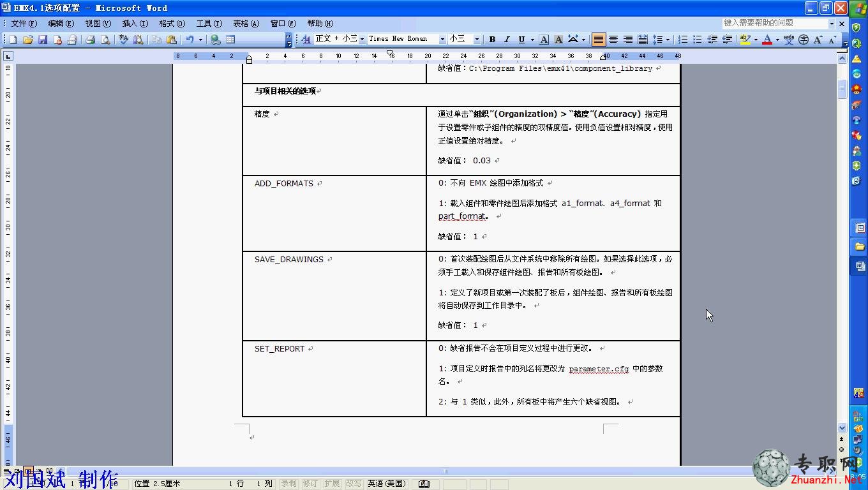Click the vertical scrollbar thumb

(842, 89)
